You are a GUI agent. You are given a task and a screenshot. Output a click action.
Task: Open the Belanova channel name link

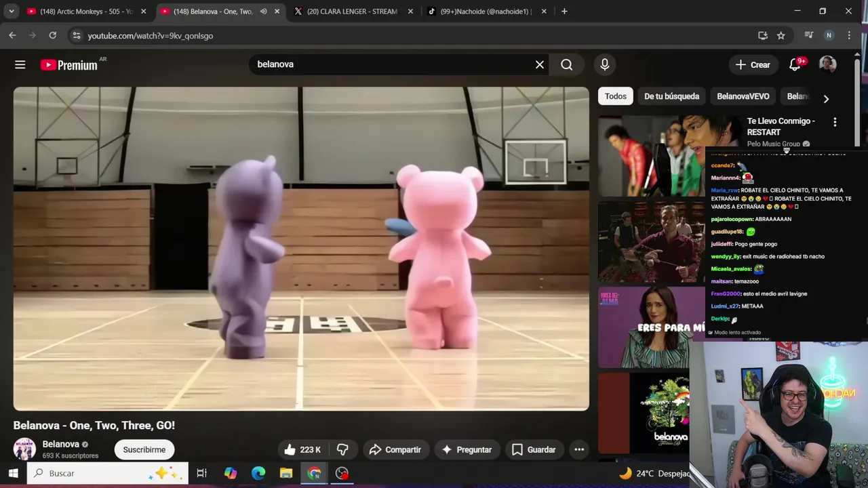point(61,444)
